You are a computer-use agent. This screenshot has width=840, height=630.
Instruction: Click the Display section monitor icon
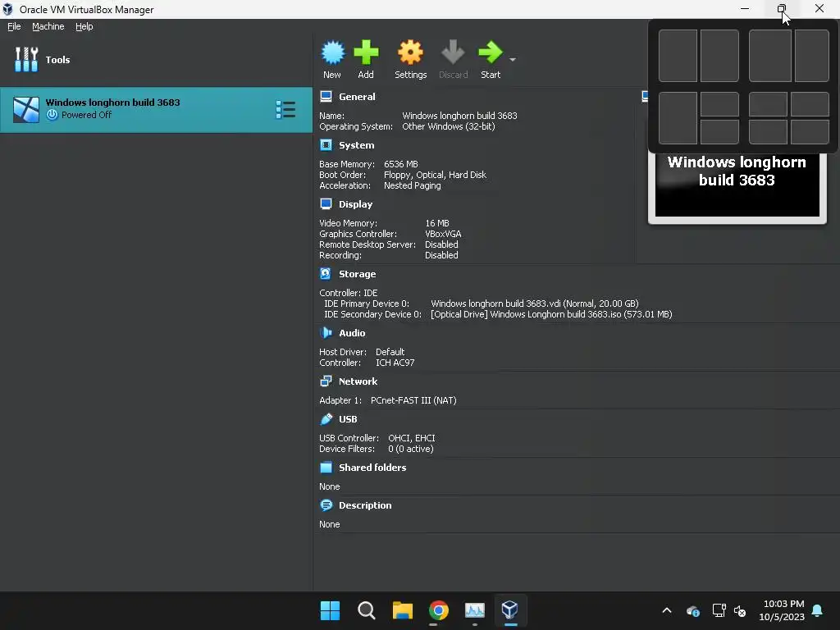[x=326, y=203]
